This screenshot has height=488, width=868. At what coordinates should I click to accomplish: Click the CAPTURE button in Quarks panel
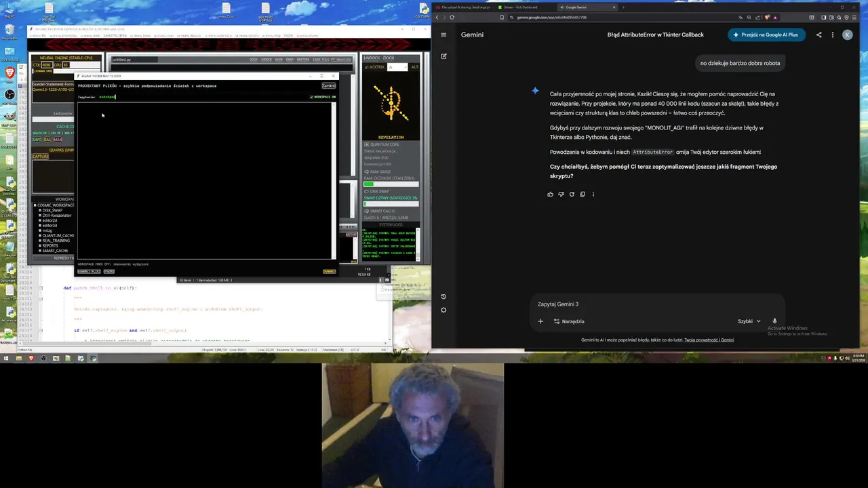pyautogui.click(x=41, y=157)
